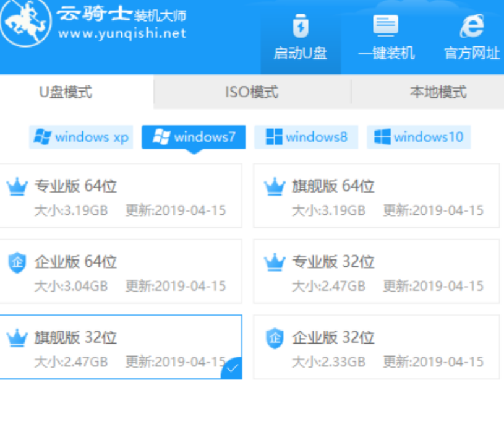
Task: Click crown icon beside 专业版 64位
Action: (17, 186)
